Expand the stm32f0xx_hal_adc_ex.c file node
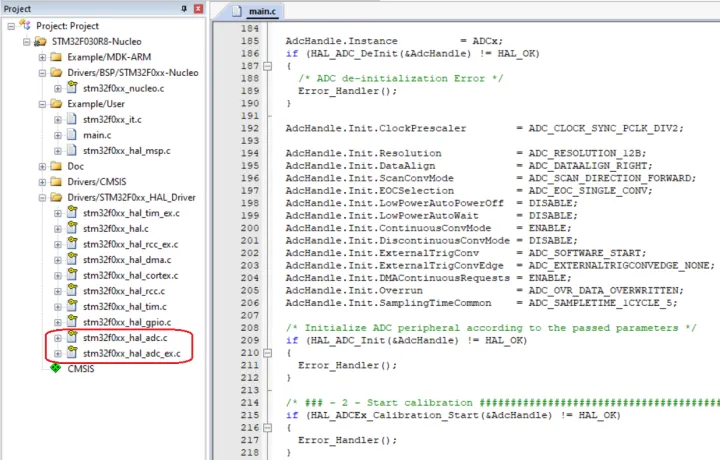The image size is (720, 460). pos(58,354)
